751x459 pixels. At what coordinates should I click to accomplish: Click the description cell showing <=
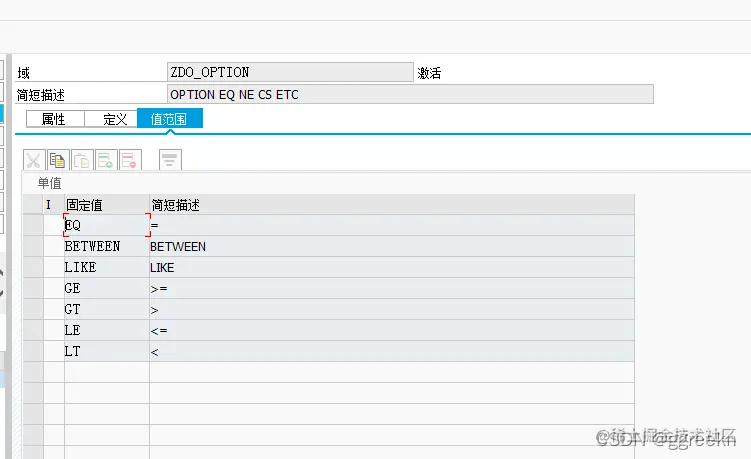coord(392,331)
